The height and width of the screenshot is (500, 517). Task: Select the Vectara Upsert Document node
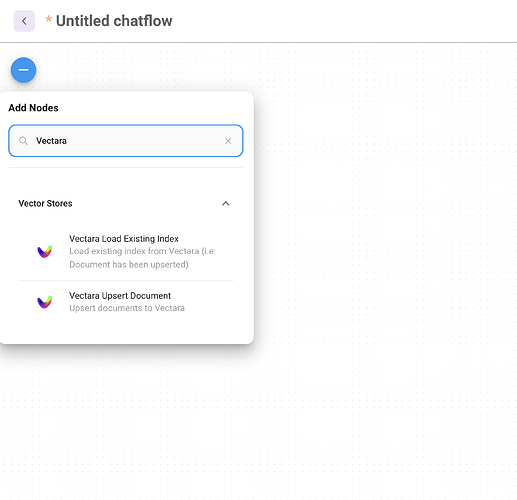(126, 302)
